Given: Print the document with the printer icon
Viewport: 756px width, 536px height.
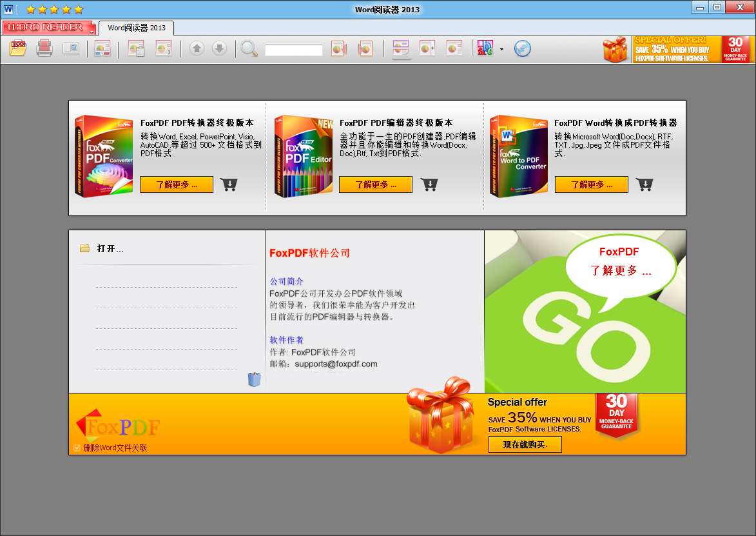Looking at the screenshot, I should tap(44, 48).
